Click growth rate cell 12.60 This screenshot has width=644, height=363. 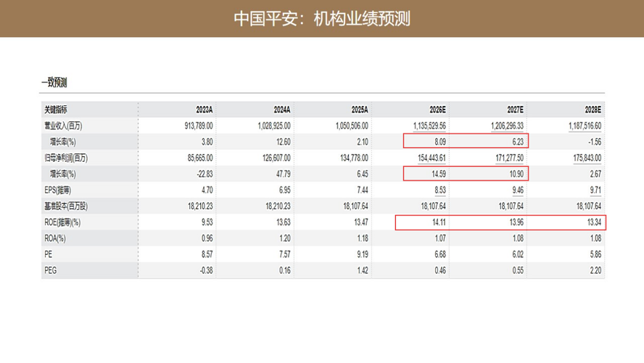tap(284, 142)
